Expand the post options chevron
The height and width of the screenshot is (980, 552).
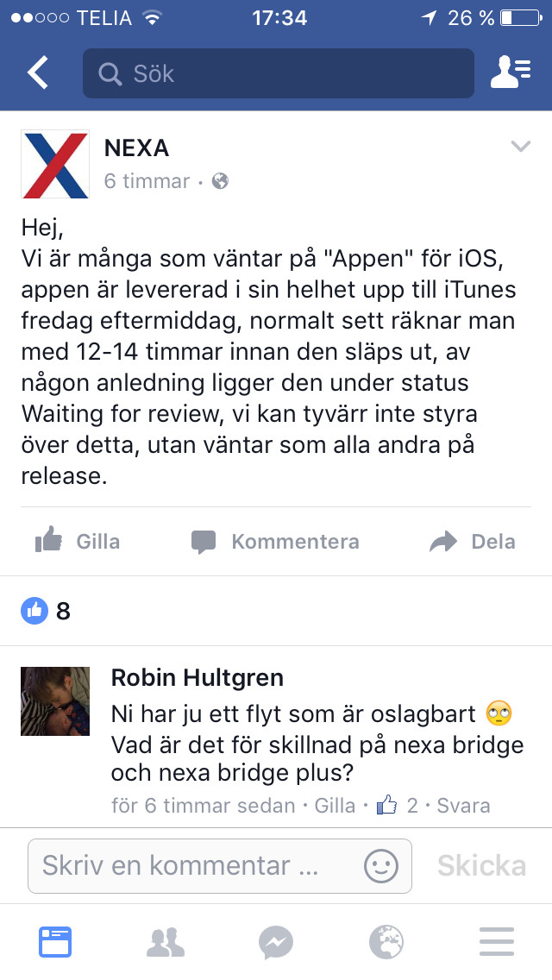(520, 147)
